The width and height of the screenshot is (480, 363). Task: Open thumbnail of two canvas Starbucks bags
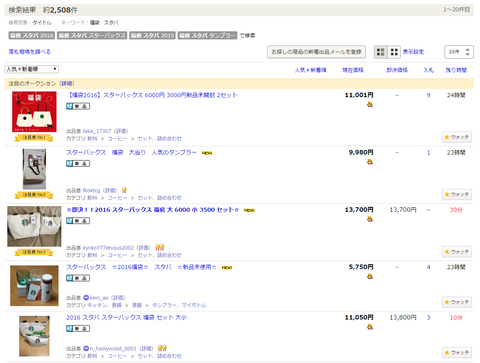click(34, 226)
